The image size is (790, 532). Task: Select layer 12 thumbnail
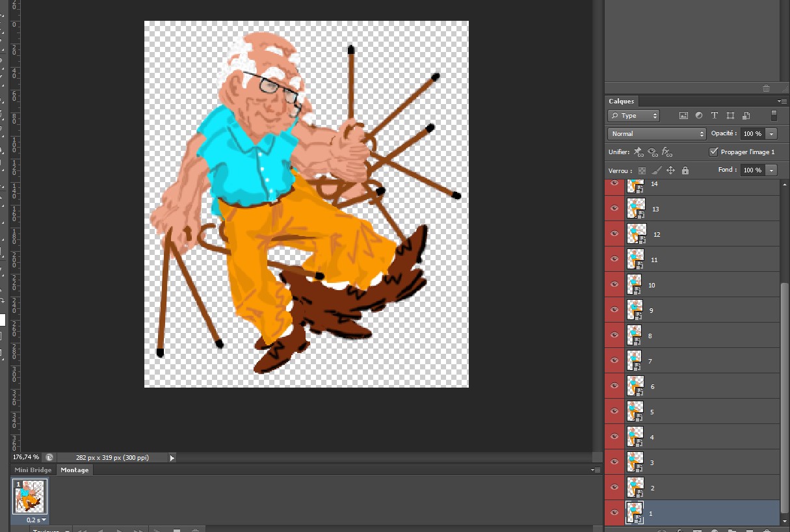pos(637,233)
